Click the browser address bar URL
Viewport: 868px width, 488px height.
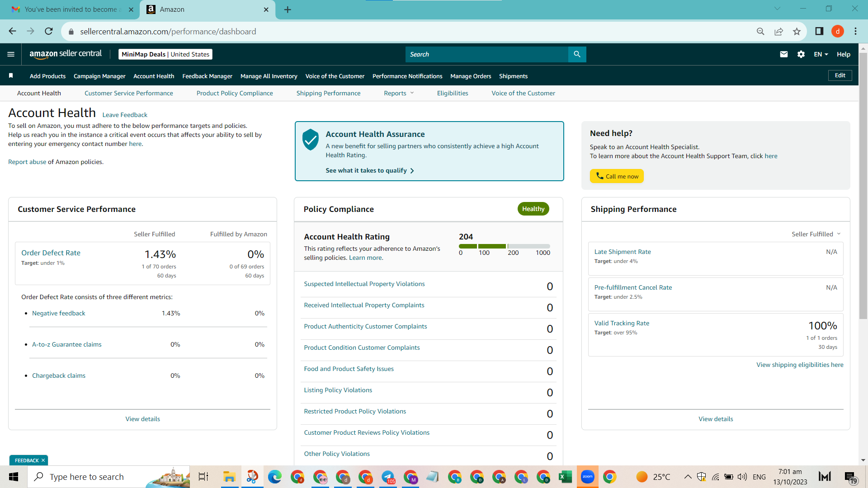pos(168,31)
